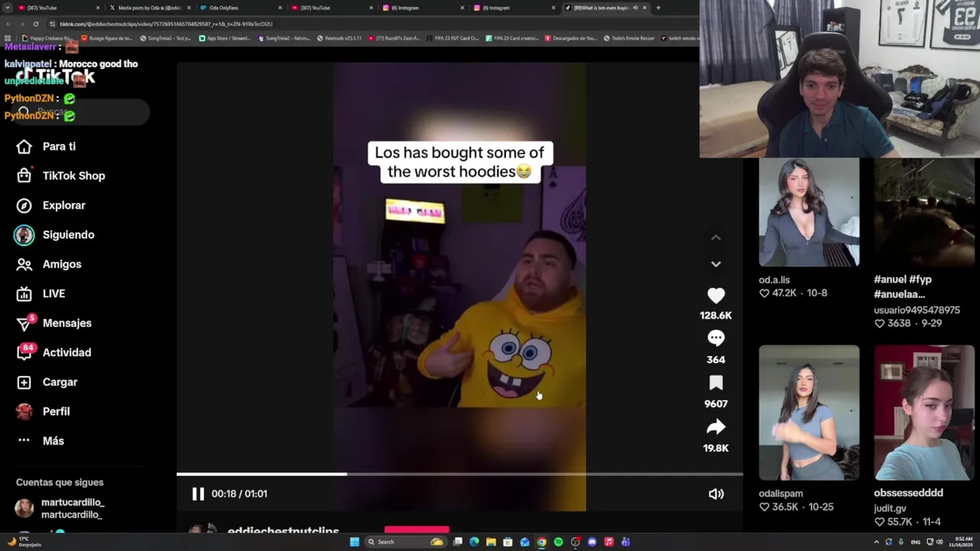The height and width of the screenshot is (551, 980).
Task: Open the Windows Start menu
Action: pyautogui.click(x=354, y=542)
